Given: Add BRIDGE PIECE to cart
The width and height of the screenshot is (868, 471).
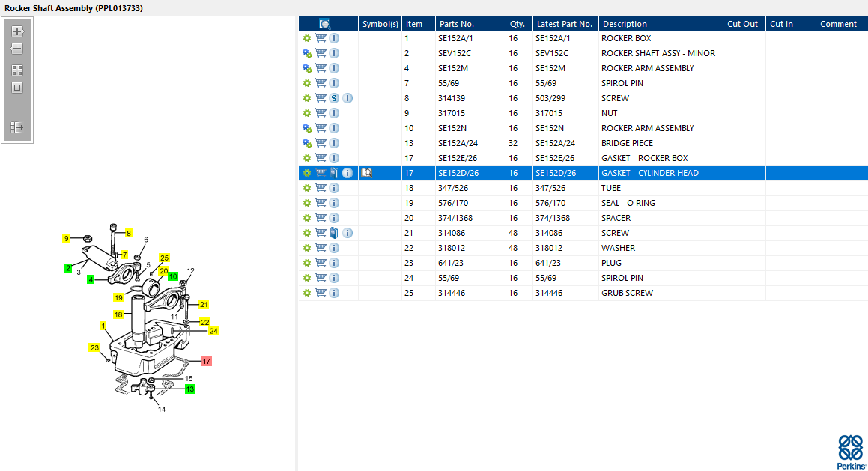Looking at the screenshot, I should tap(321, 143).
